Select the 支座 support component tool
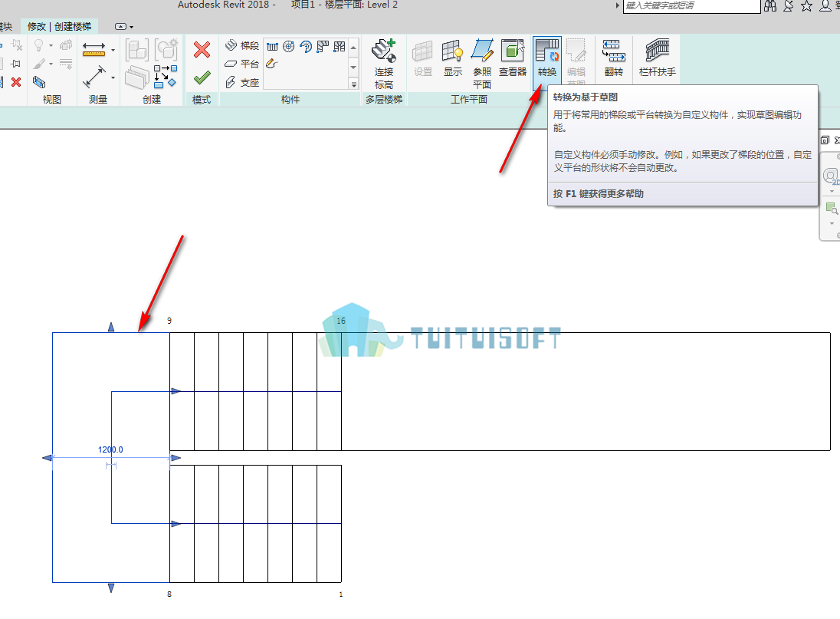 pyautogui.click(x=241, y=82)
